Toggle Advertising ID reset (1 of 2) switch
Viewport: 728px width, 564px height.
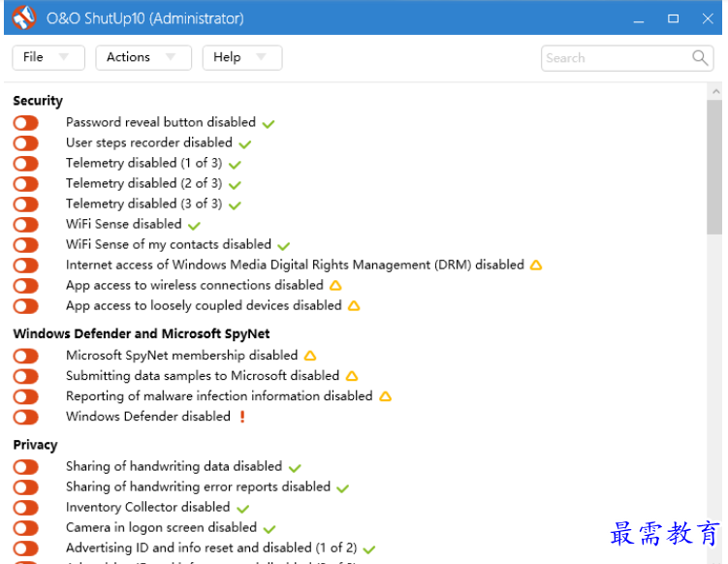[x=25, y=548]
